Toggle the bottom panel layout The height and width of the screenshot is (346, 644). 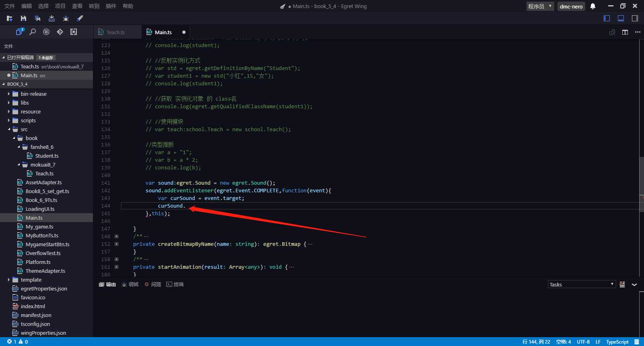pos(621,18)
